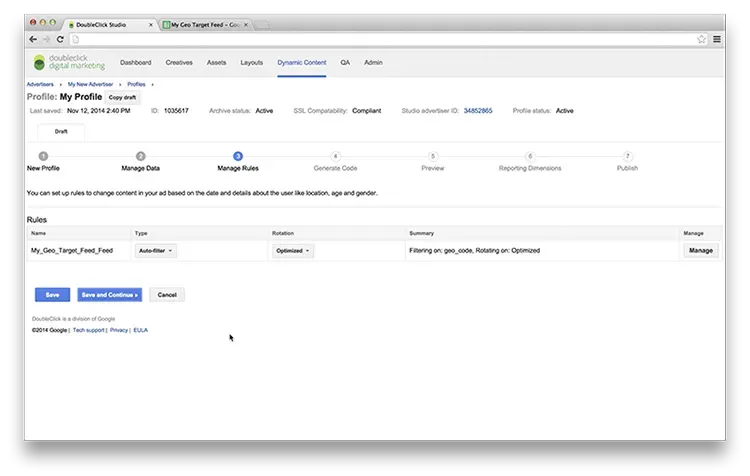Click the Copy draft button
The width and height of the screenshot is (750, 476).
(x=122, y=98)
